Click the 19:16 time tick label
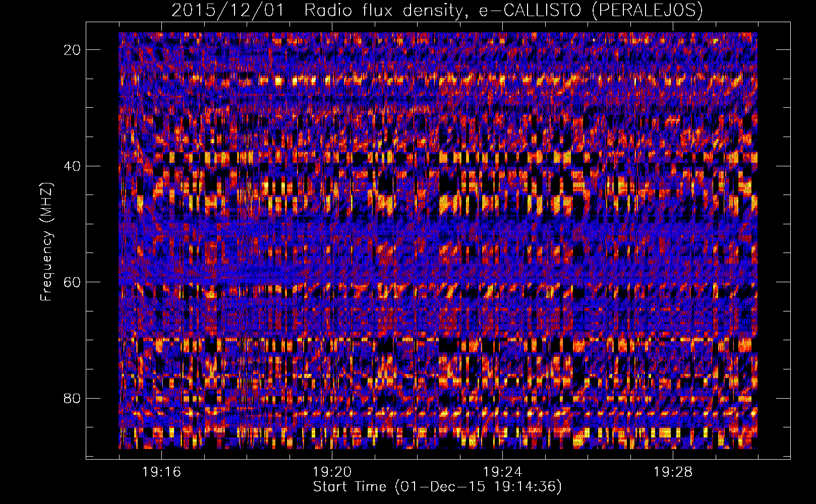Screen dimensions: 816x504 tap(161, 472)
